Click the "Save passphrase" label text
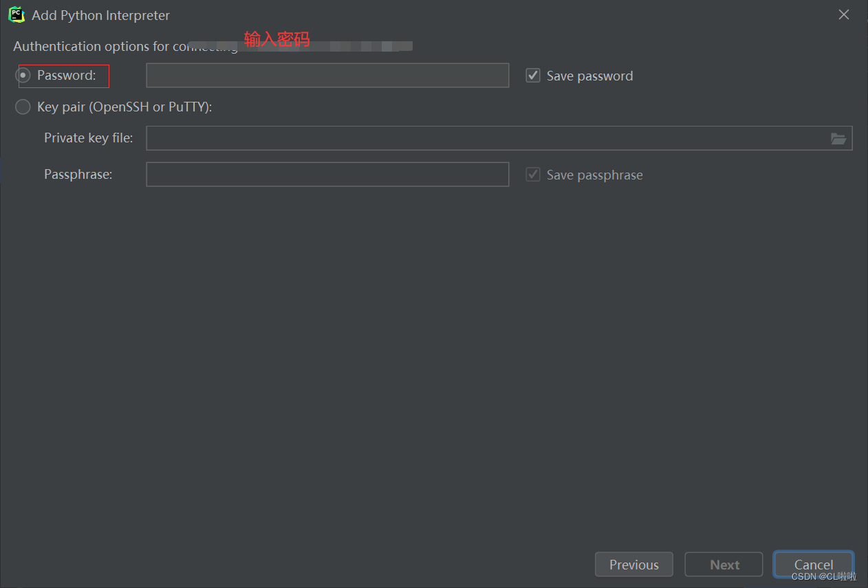Screen dimensions: 868x588 pyautogui.click(x=594, y=175)
